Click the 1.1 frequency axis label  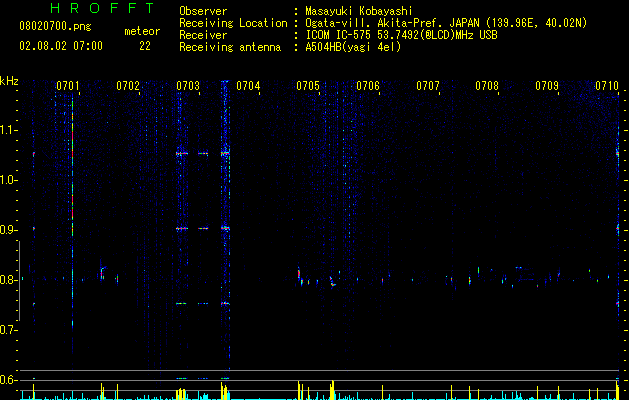[8, 130]
